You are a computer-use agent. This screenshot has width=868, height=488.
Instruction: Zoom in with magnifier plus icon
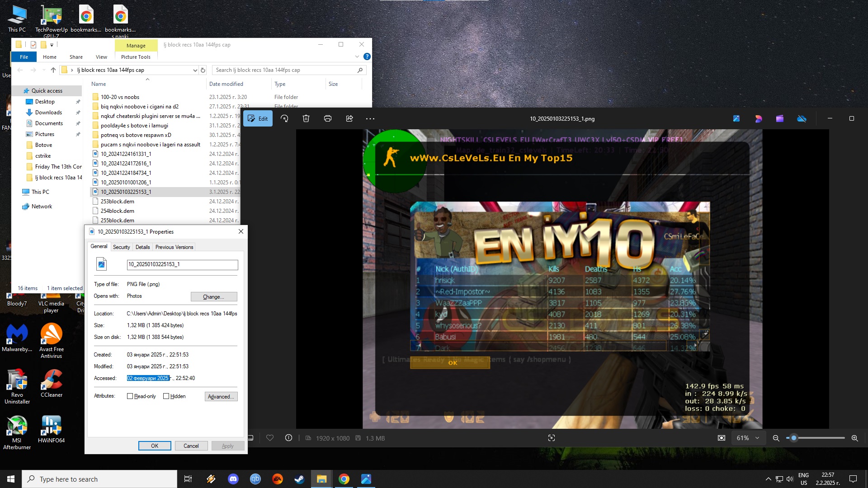pos(854,438)
